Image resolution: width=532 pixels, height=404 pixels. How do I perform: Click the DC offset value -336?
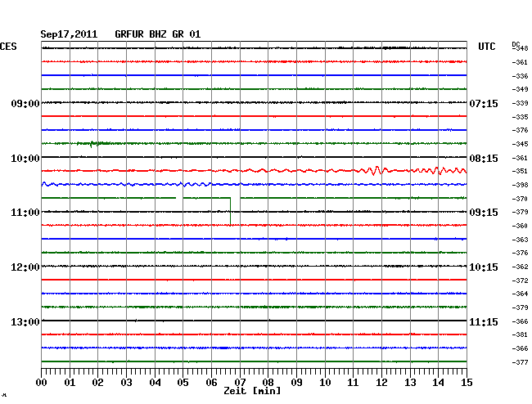tap(520, 76)
